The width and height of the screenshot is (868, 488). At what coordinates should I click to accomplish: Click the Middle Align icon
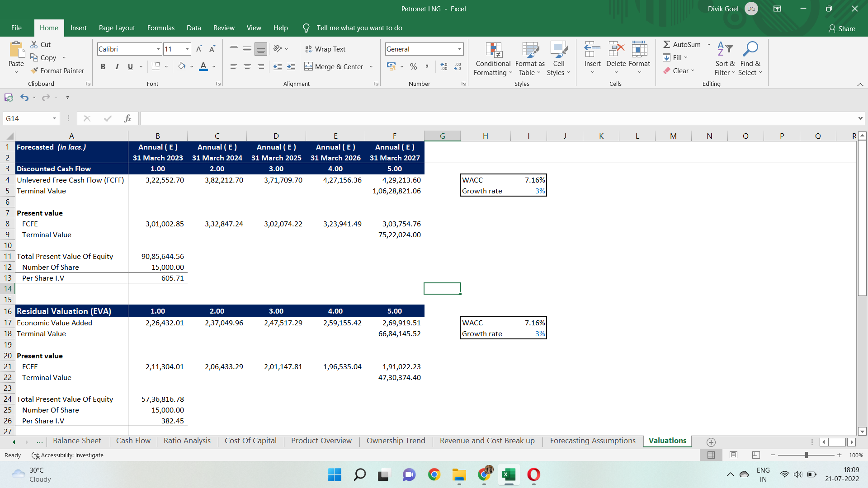(247, 49)
